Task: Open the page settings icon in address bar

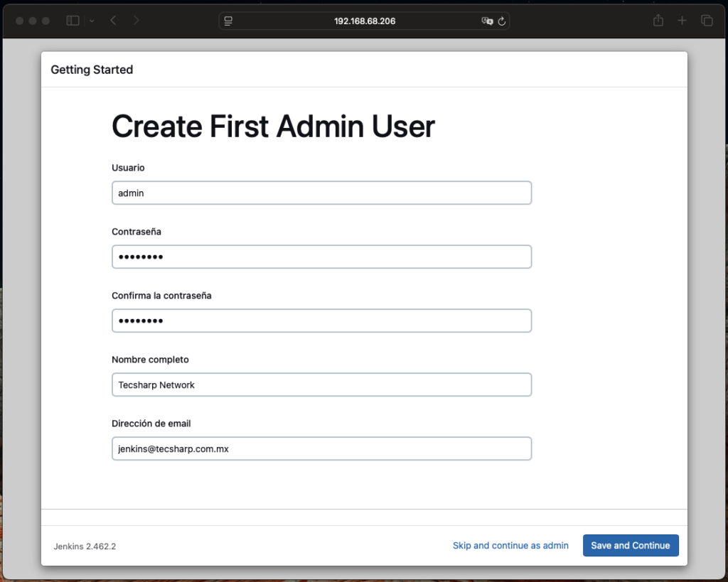Action: click(x=228, y=21)
